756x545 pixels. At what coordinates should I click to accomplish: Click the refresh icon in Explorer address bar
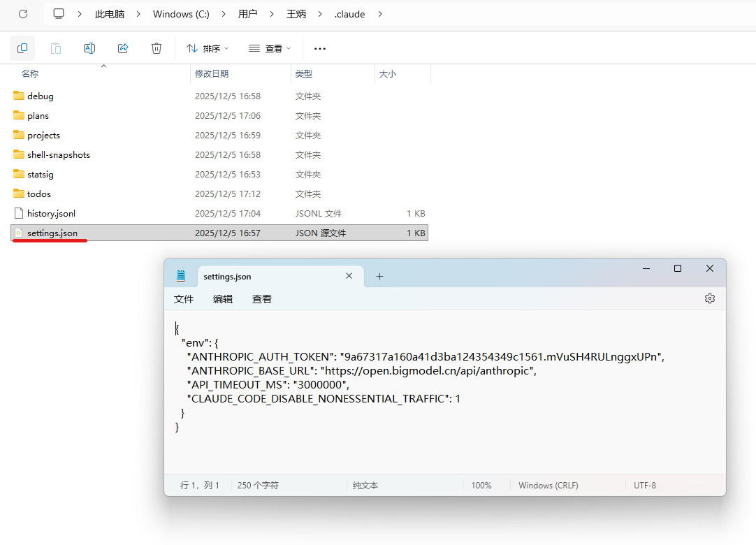click(22, 14)
